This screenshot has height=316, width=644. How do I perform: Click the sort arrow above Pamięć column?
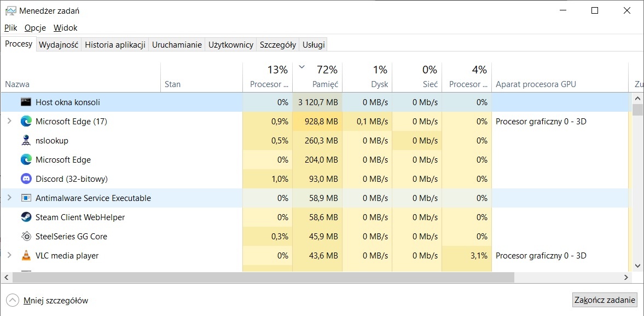tap(302, 67)
